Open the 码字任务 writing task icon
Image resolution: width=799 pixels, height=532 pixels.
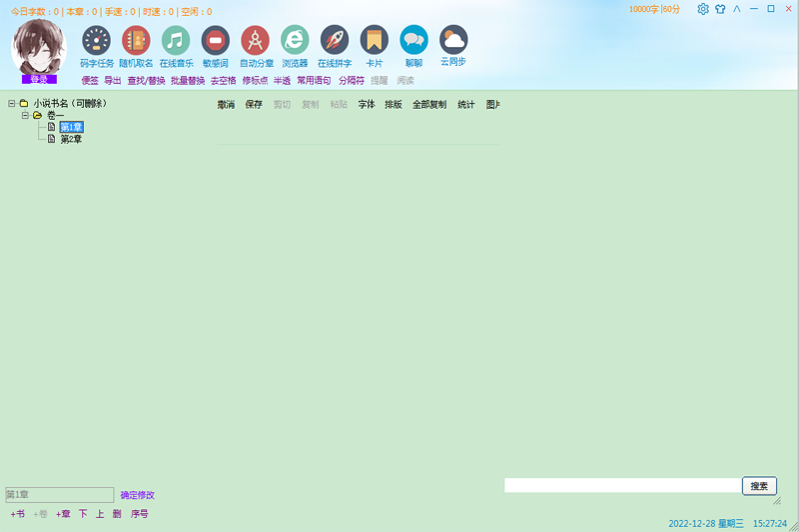click(97, 41)
